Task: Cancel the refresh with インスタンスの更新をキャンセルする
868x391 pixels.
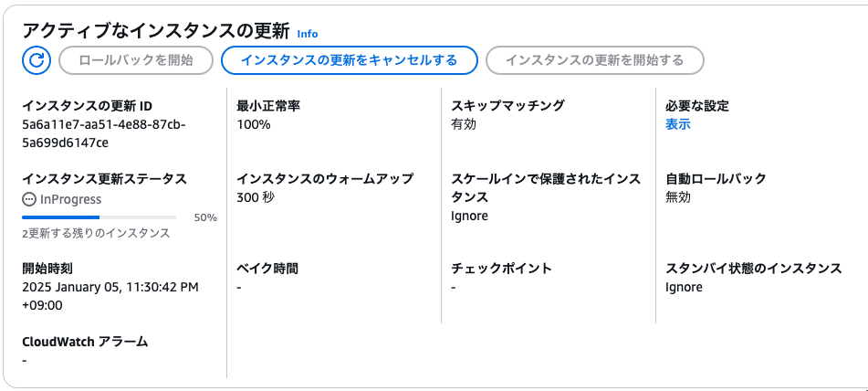Action: (349, 60)
